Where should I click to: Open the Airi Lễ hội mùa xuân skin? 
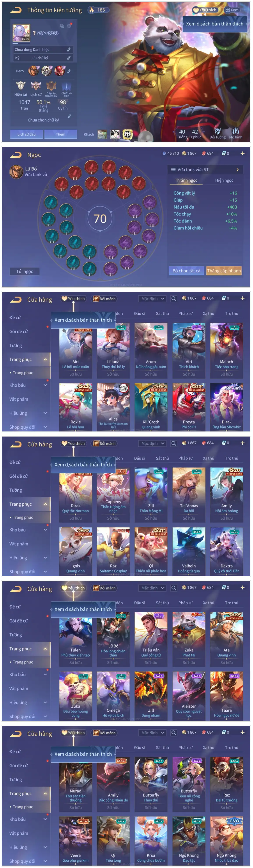click(75, 351)
